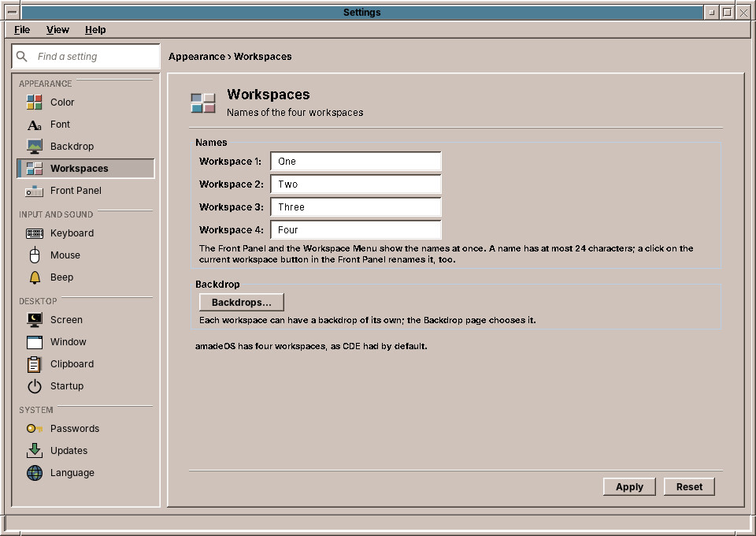Open the Backdrops... button

(242, 303)
